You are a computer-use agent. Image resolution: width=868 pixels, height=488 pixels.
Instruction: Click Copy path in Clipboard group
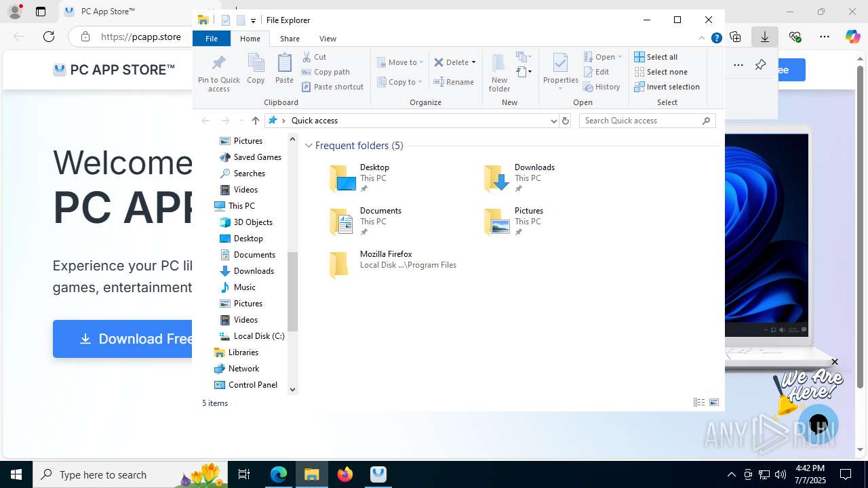pos(325,72)
